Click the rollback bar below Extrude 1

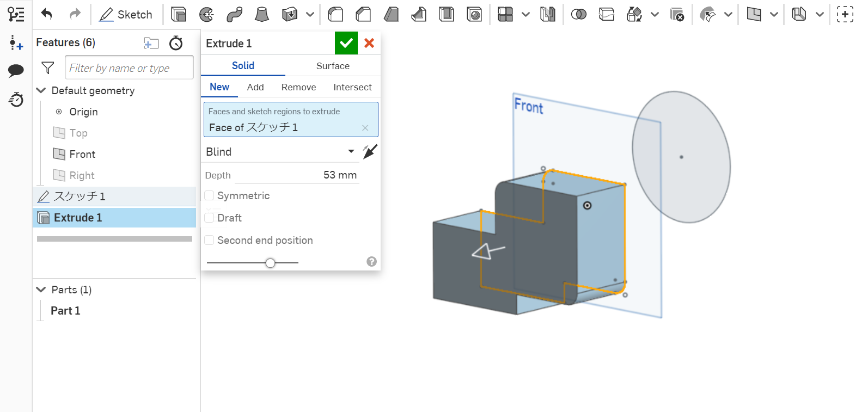click(114, 239)
